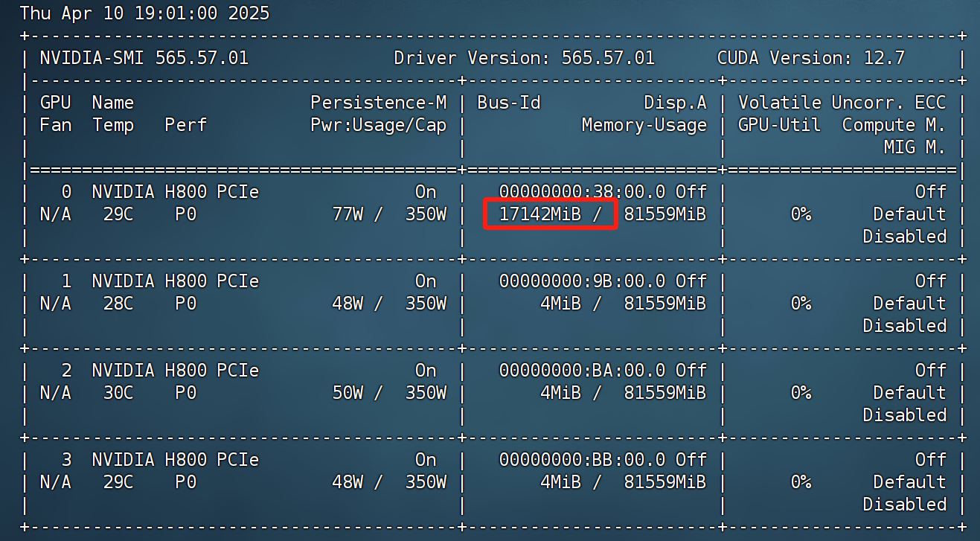980x541 pixels.
Task: Click the ECC Off value for GPU 0
Action: (x=931, y=192)
